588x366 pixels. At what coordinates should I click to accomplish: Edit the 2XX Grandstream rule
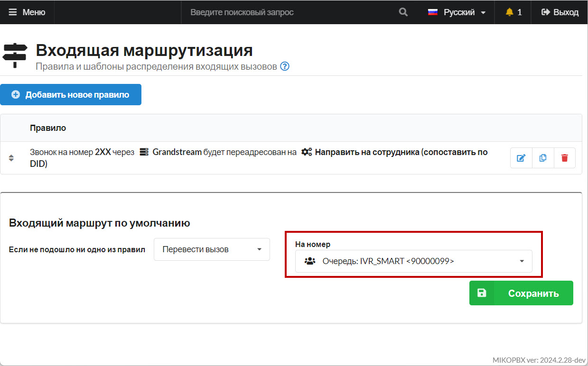tap(521, 158)
